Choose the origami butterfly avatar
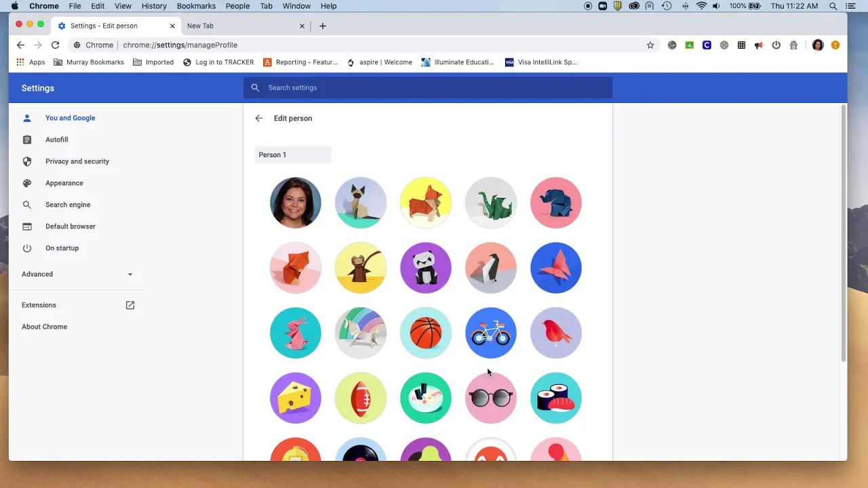The height and width of the screenshot is (488, 868). point(556,268)
